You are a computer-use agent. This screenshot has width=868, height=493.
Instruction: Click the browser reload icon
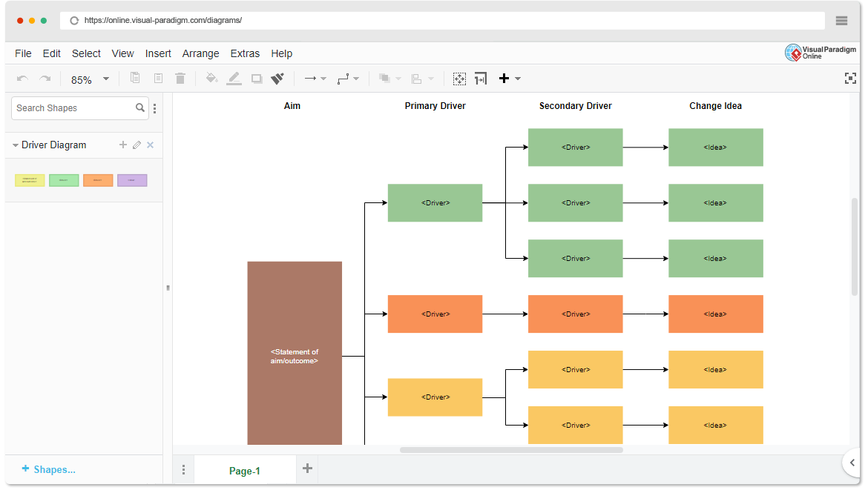(74, 21)
